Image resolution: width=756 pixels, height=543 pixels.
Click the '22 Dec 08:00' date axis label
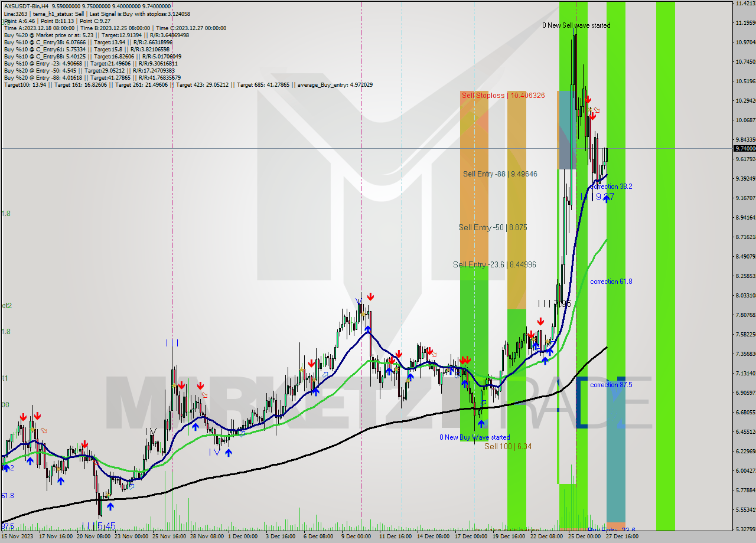coord(547,537)
